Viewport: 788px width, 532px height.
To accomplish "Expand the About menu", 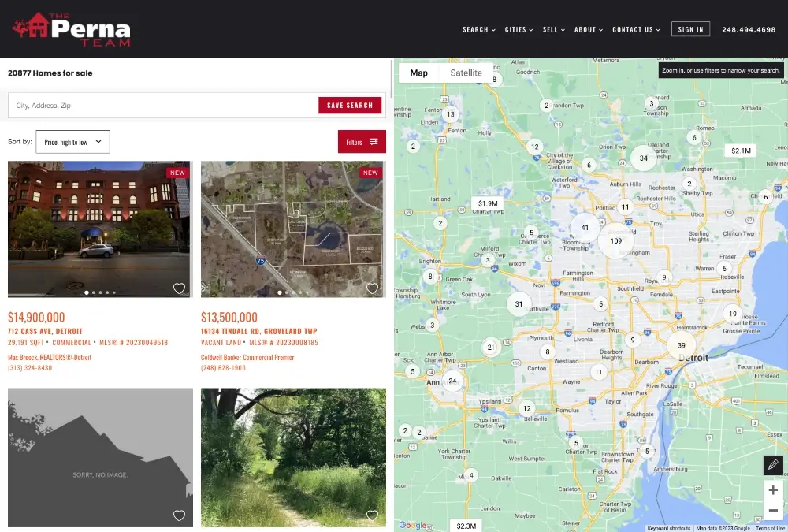I will 589,30.
